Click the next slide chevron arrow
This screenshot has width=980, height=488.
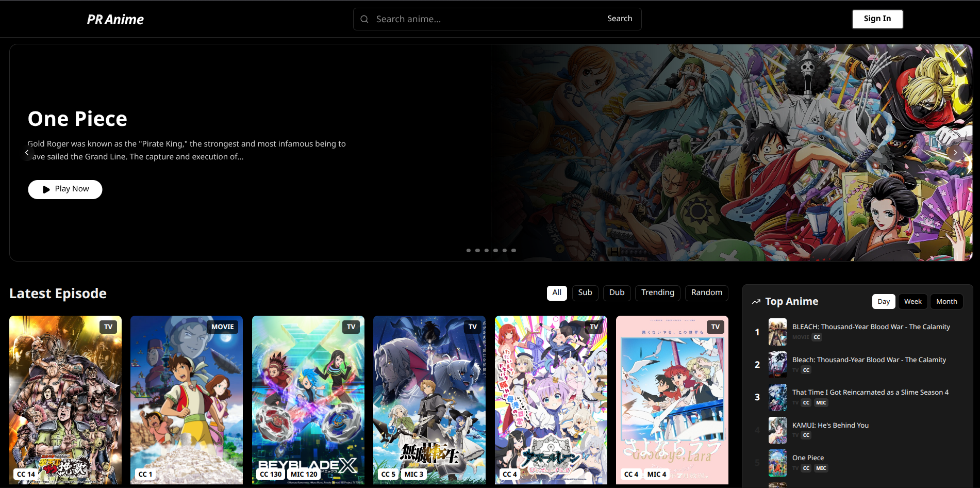click(955, 153)
